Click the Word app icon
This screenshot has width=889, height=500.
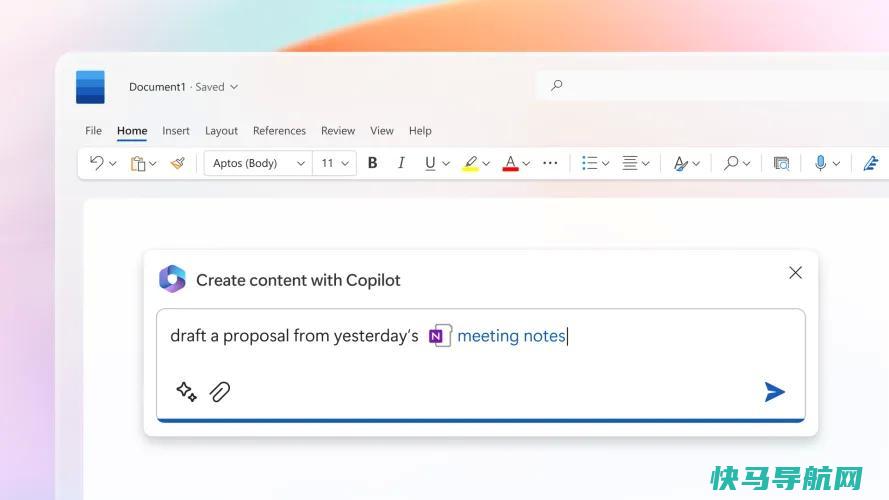[90, 87]
